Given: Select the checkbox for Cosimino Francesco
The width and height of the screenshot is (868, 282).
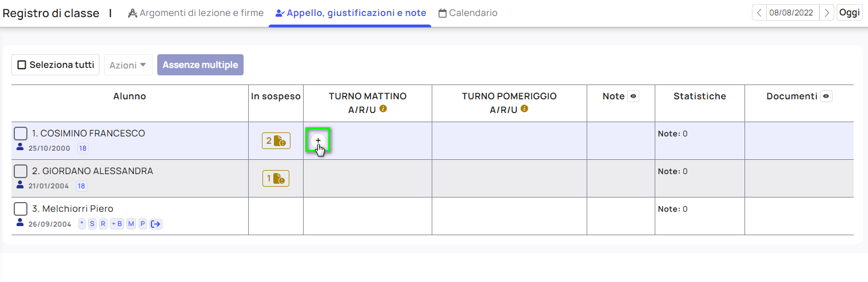Looking at the screenshot, I should pyautogui.click(x=21, y=134).
